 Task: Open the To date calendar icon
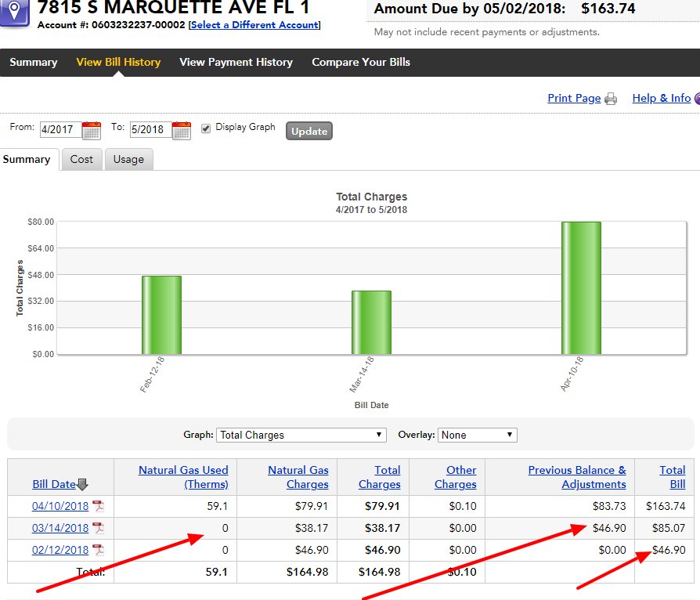[x=181, y=131]
